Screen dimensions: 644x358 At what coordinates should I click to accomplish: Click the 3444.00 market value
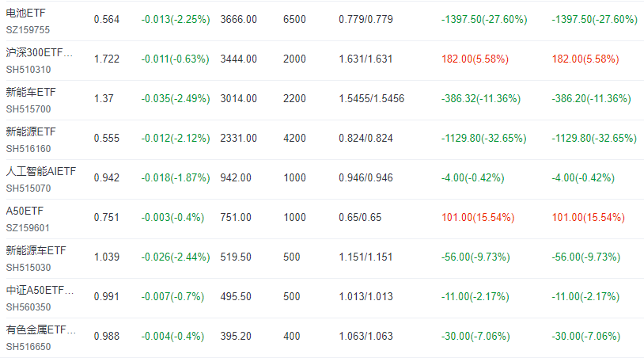click(238, 59)
